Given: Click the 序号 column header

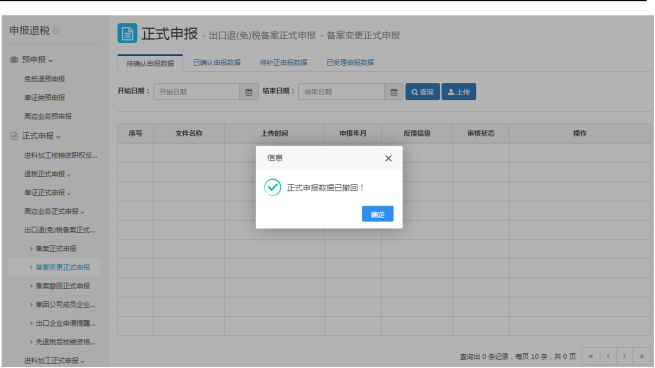Looking at the screenshot, I should (x=135, y=133).
